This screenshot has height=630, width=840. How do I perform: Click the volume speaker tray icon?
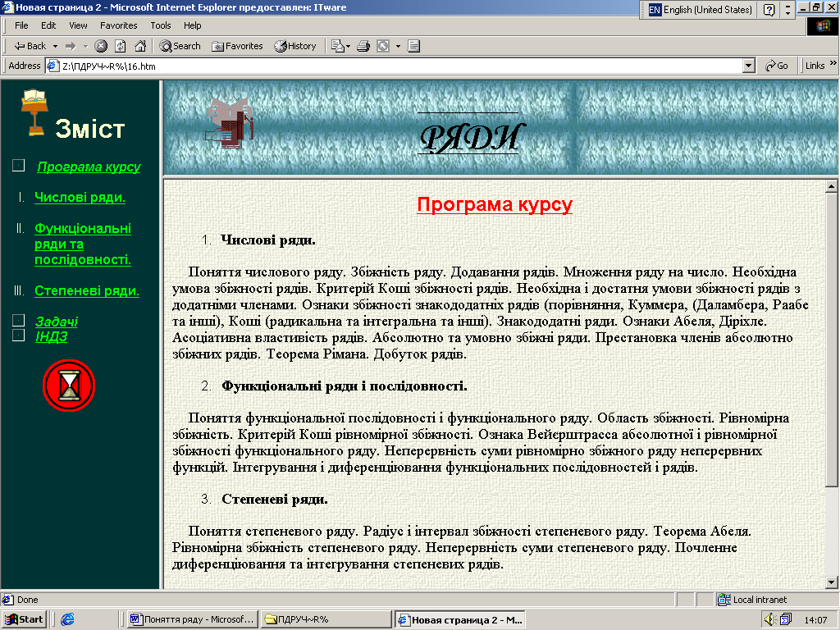(x=769, y=620)
